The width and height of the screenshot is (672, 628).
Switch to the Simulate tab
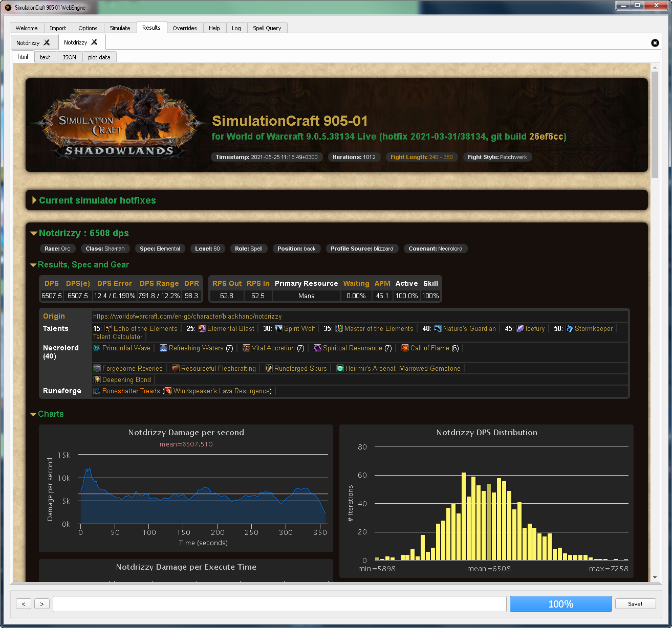[120, 28]
